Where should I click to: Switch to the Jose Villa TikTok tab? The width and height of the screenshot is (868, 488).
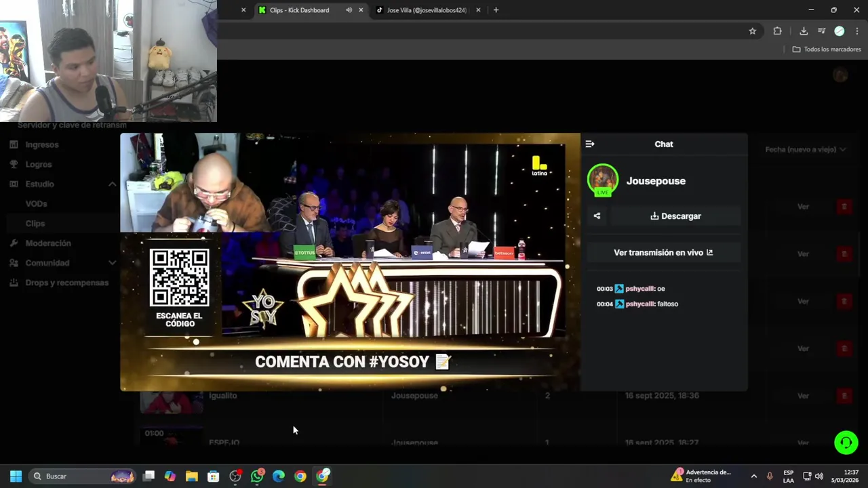tap(427, 10)
